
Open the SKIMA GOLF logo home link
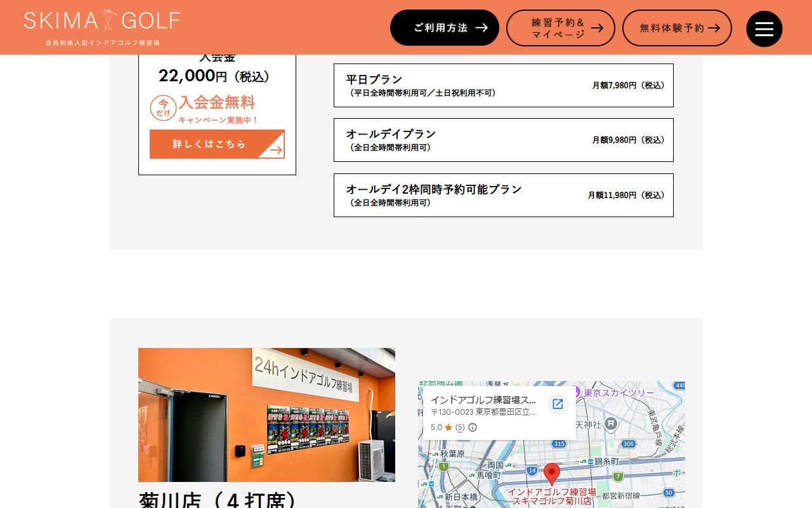click(x=102, y=27)
